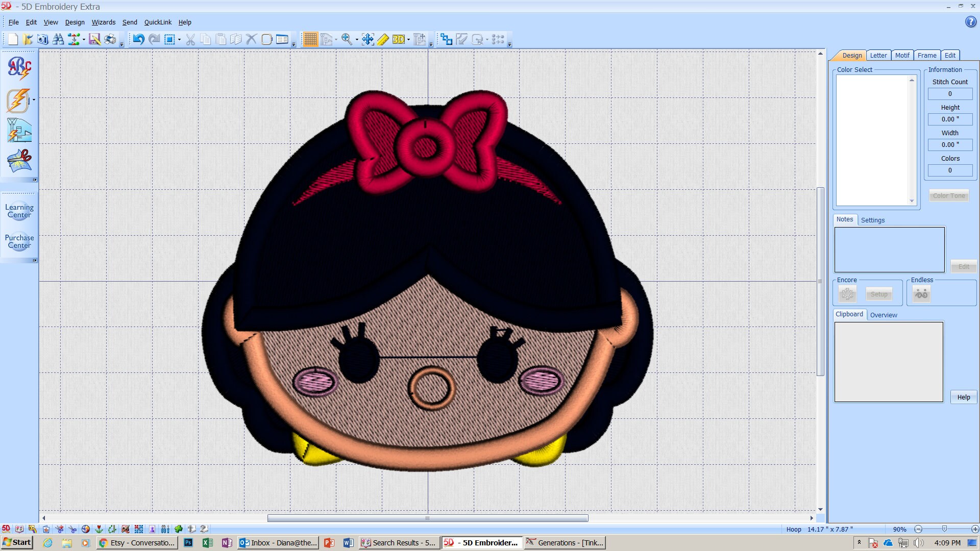Open dropdown arrow next to Express Design wizard
This screenshot has width=980, height=551.
34,100
